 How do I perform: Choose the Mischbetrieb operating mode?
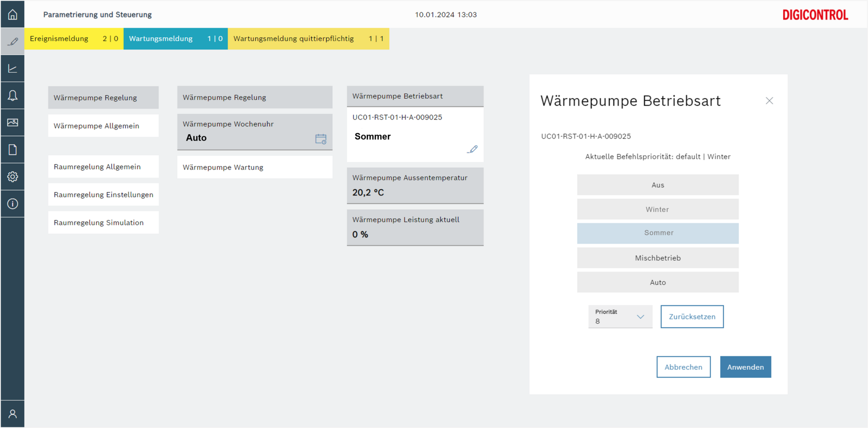[x=657, y=258]
